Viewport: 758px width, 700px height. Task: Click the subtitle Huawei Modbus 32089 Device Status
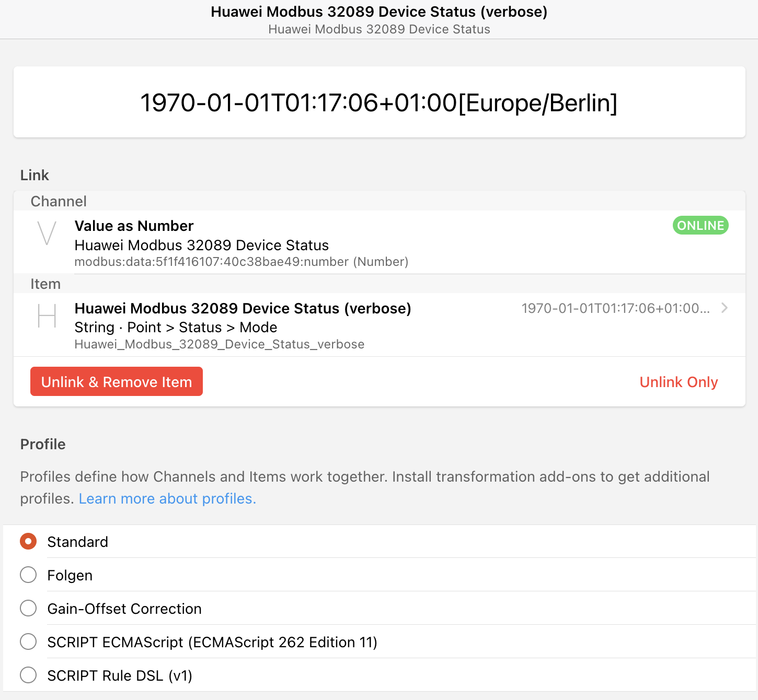379,29
